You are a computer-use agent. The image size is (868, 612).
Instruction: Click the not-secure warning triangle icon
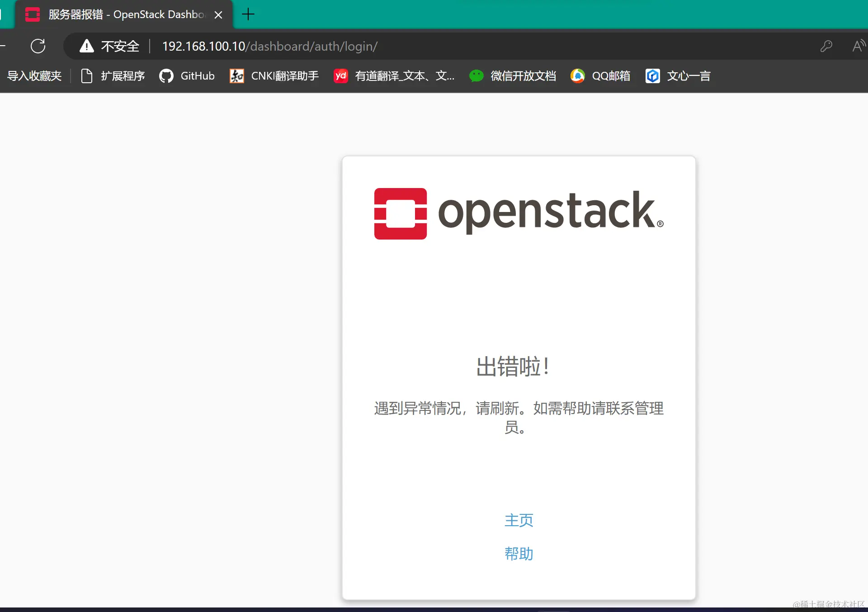click(86, 46)
